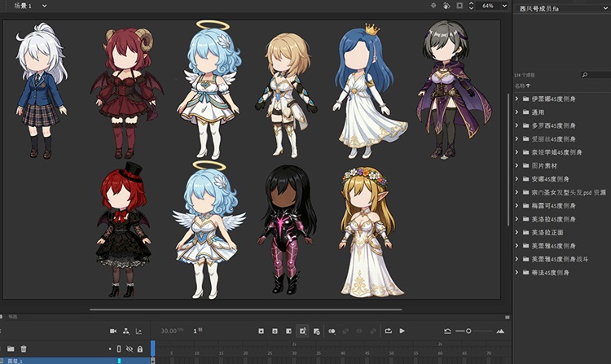Create a new layer folder
611x364 pixels.
[11, 349]
